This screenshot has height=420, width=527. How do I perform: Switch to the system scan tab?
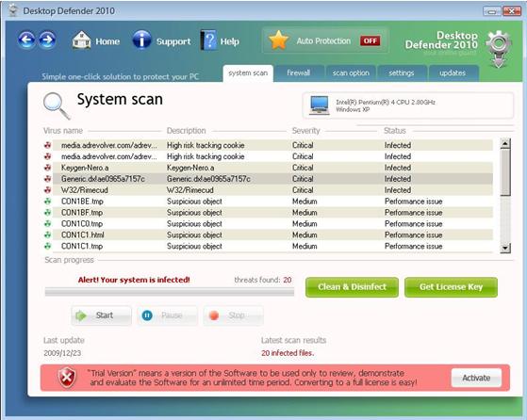point(248,73)
